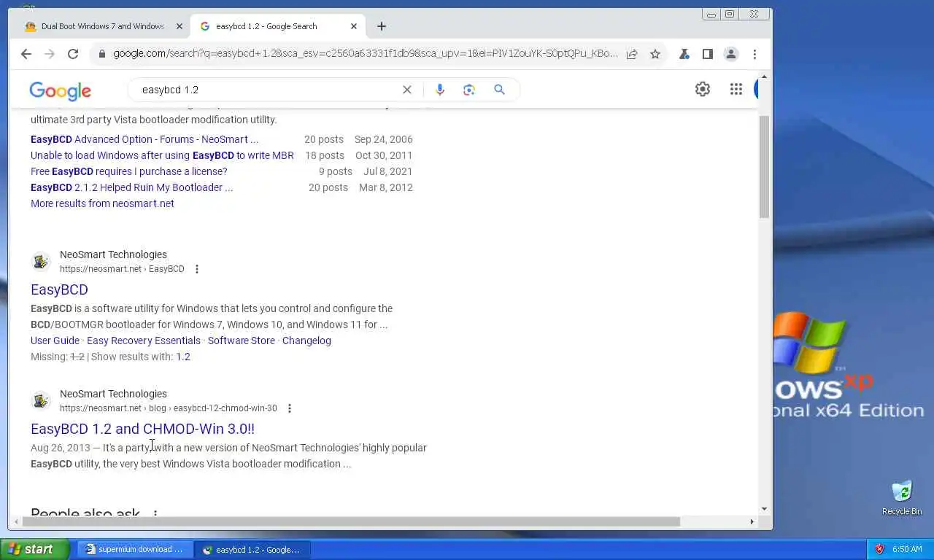Open the Changelog sitelink
Image resolution: width=934 pixels, height=560 pixels.
click(x=306, y=341)
